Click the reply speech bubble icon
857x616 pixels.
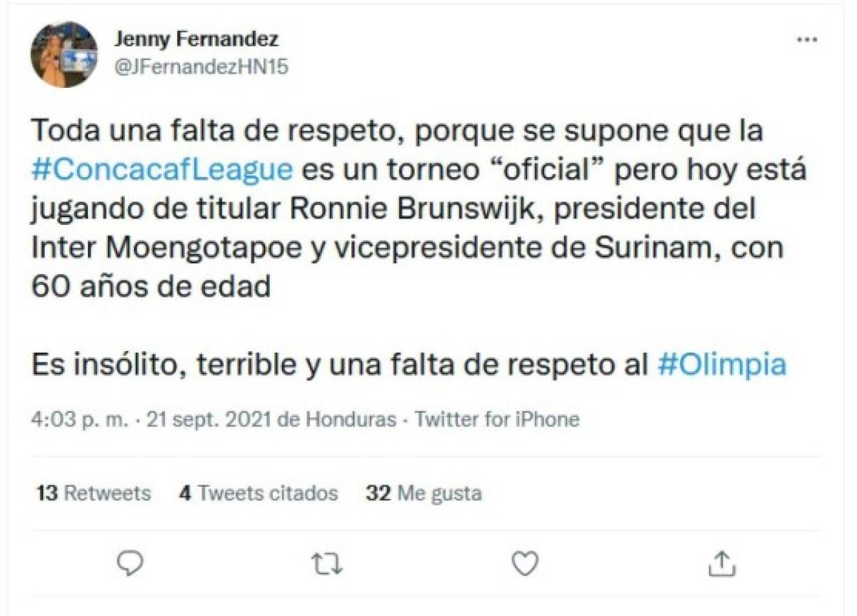(x=130, y=565)
